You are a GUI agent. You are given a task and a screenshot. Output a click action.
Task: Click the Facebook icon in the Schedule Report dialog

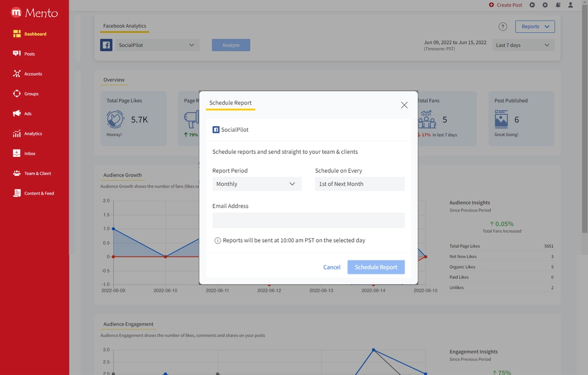tap(216, 130)
